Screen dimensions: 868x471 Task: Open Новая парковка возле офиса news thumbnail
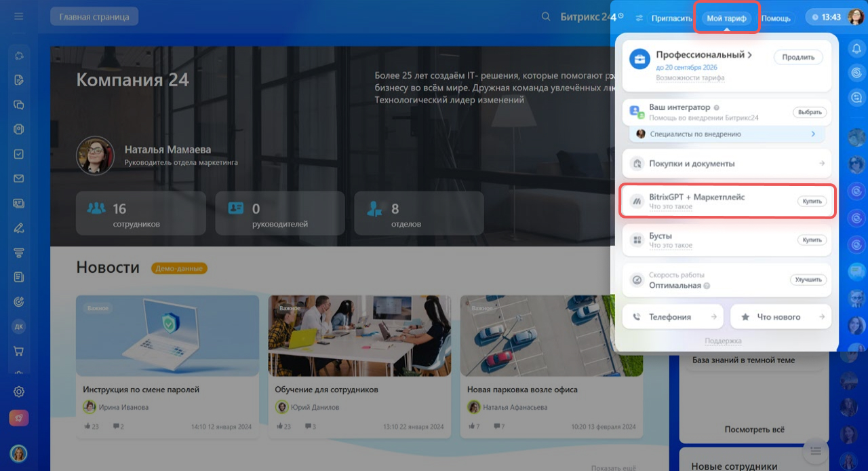point(551,335)
